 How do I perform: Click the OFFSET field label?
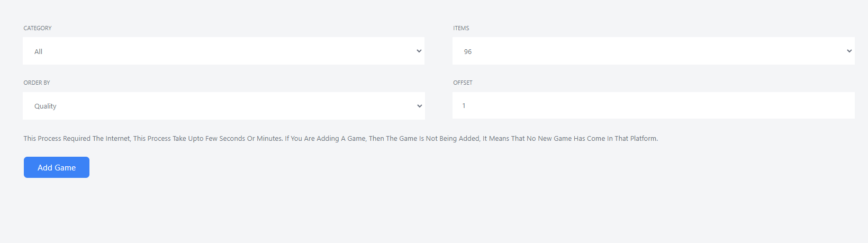[463, 83]
